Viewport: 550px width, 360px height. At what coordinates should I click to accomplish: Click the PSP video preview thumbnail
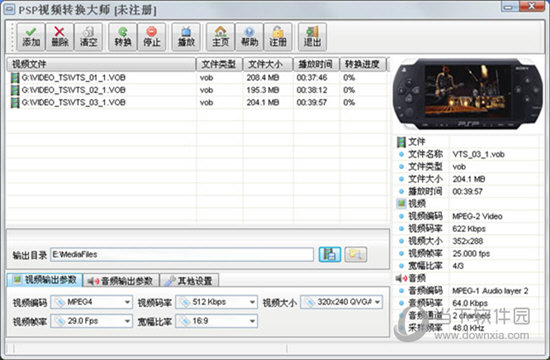click(x=468, y=91)
